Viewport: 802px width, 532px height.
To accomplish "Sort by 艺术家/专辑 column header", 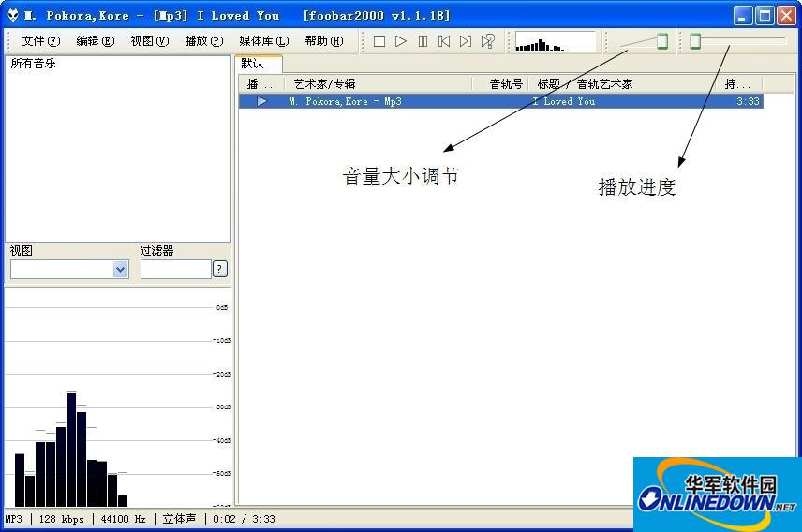I will click(x=378, y=84).
